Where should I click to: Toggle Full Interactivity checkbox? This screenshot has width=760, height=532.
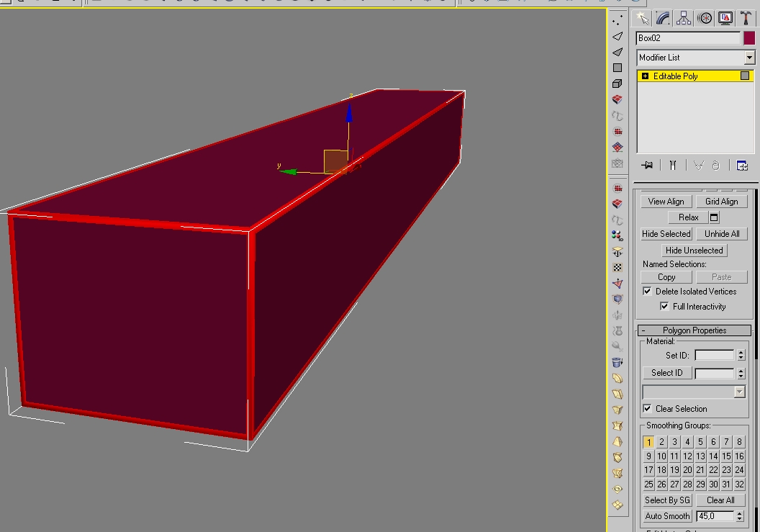tap(664, 306)
